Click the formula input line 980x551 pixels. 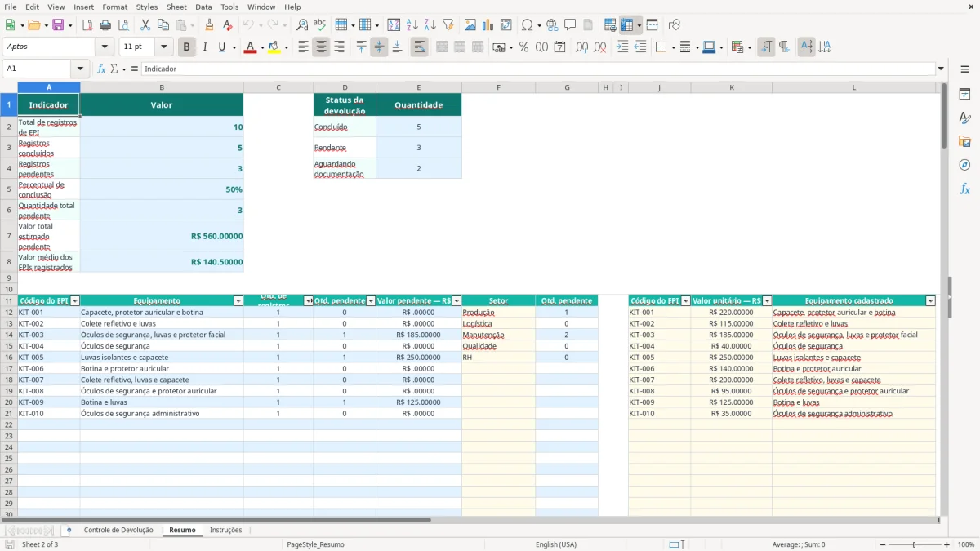pos(537,69)
